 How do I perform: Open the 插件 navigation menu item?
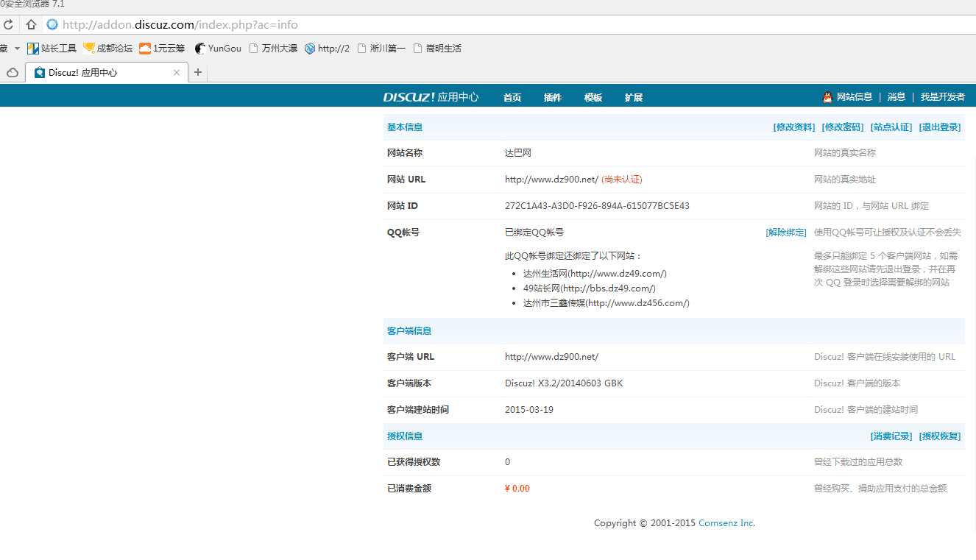click(553, 98)
